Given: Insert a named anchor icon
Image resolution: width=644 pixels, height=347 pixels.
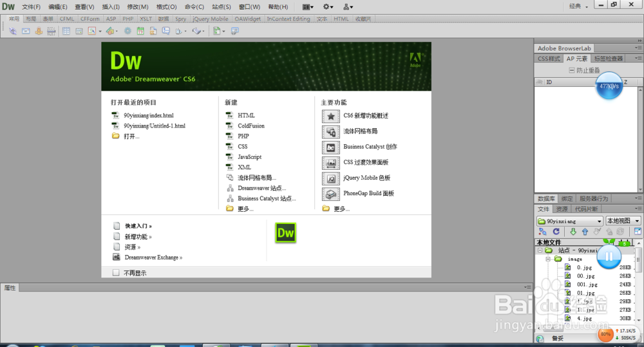Looking at the screenshot, I should [39, 31].
